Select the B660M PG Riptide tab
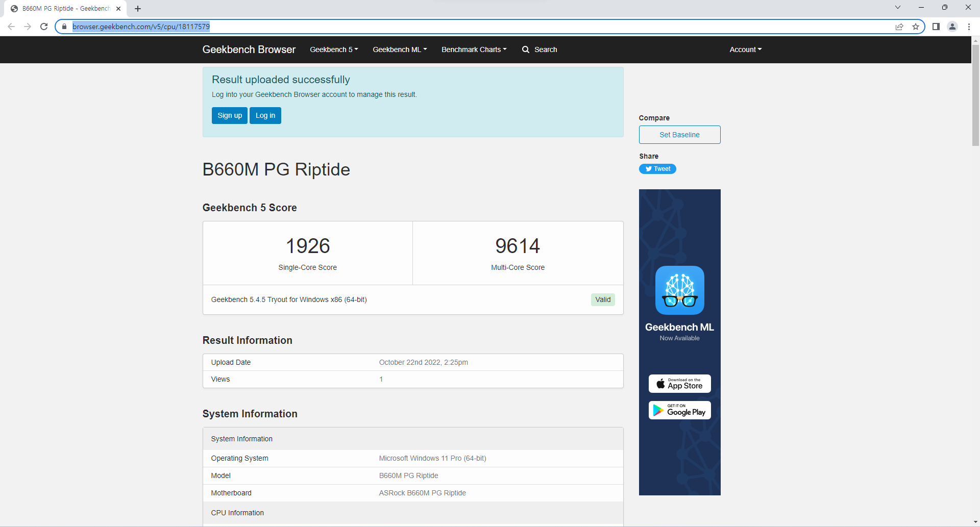Viewport: 980px width, 527px height. 65,9
